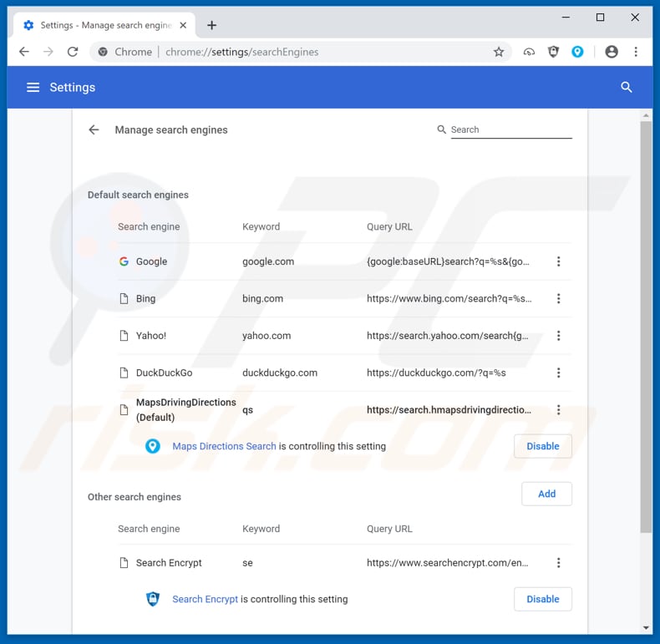Select the google.com keyword text
Viewport: 660px width, 644px height.
(x=268, y=261)
